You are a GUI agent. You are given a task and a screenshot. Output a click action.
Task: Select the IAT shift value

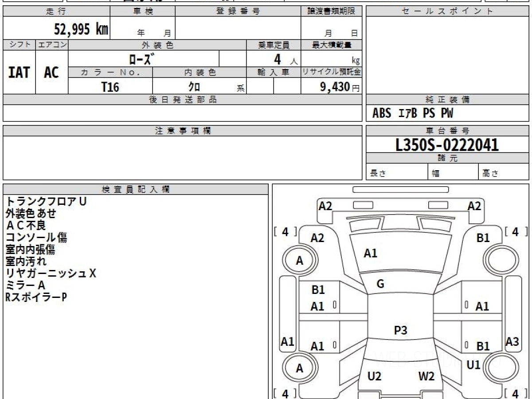19,72
